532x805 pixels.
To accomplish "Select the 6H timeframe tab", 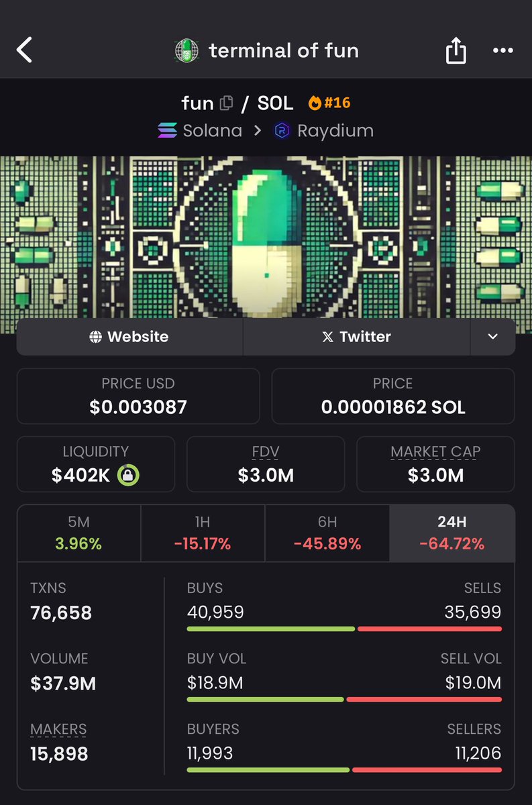I will [327, 533].
